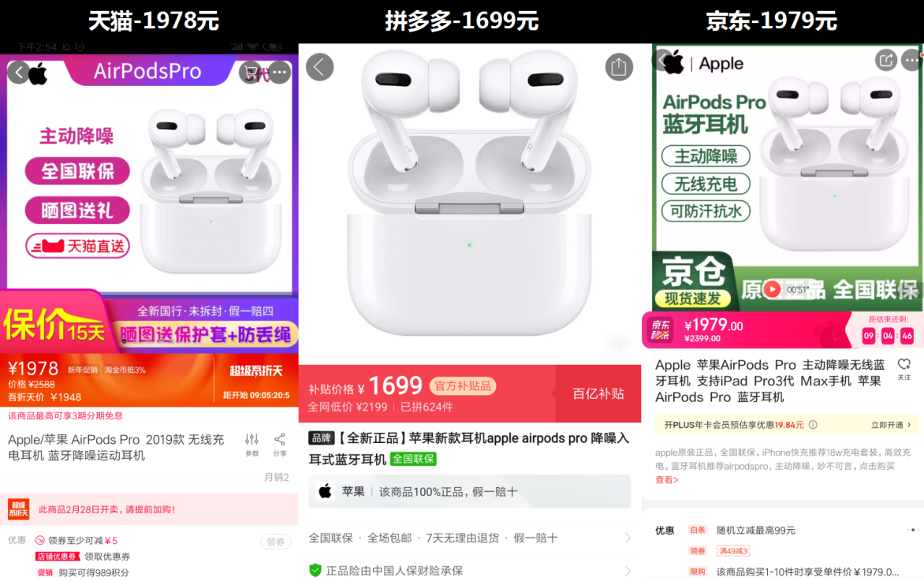Open the Tmall three-dot more menu

click(x=279, y=73)
